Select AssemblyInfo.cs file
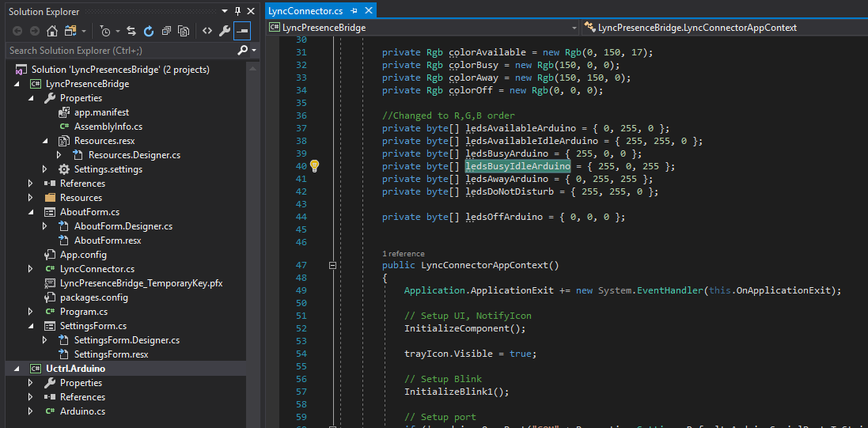This screenshot has width=868, height=428. coord(108,127)
